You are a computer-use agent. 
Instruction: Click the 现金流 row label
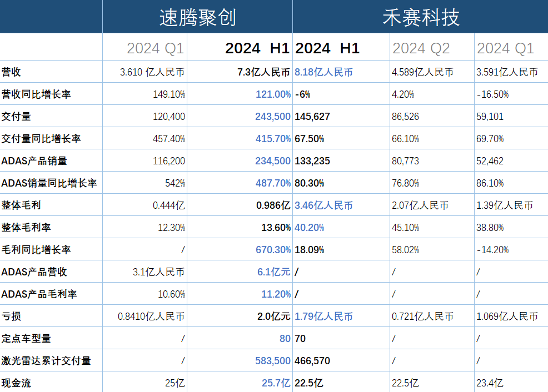51,383
